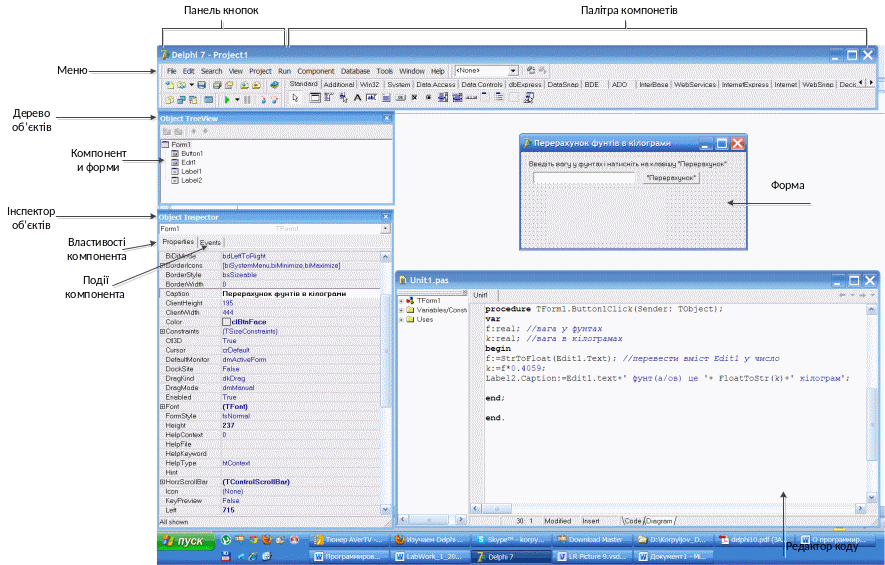Click the Color clBtnFace swatch
The height and width of the screenshot is (565, 885).
[227, 321]
